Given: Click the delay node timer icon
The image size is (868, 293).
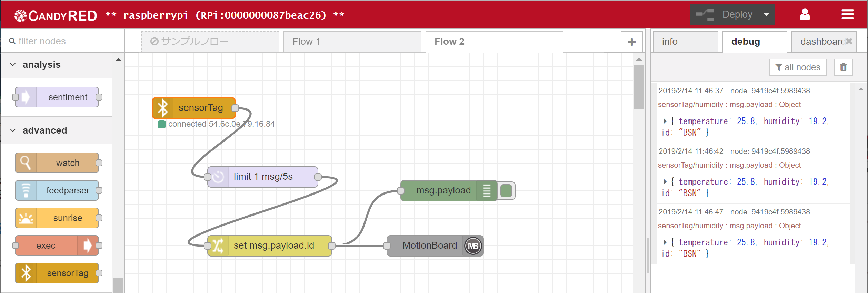Looking at the screenshot, I should (218, 177).
